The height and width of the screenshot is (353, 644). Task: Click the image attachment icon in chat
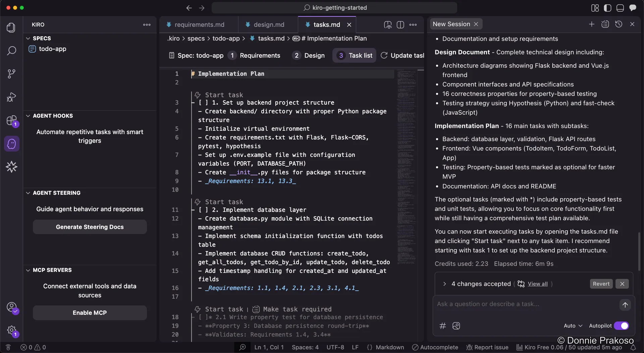(456, 326)
